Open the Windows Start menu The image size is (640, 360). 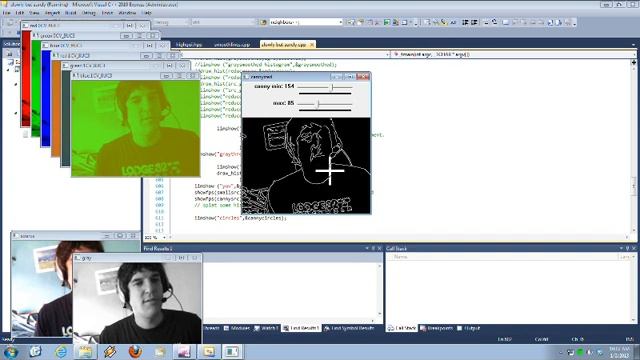[x=10, y=351]
